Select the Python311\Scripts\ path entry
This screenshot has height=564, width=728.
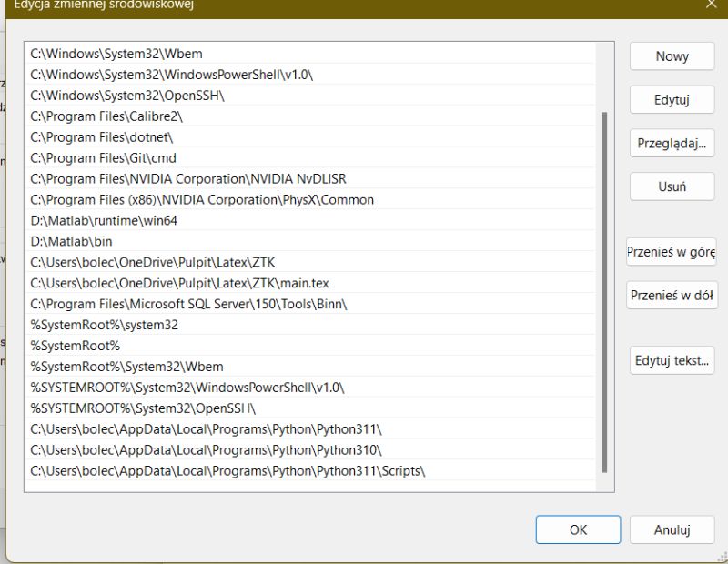pos(310,471)
